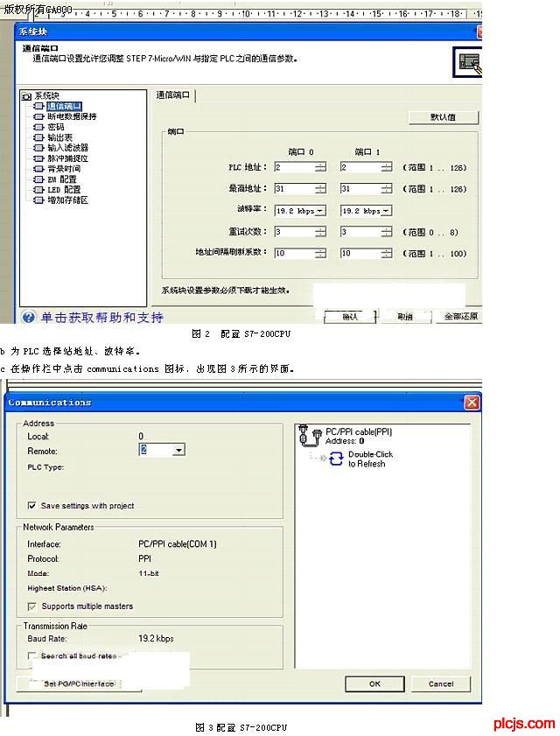Click the blue help question-mark icon
This screenshot has height=736, width=560.
(29, 317)
